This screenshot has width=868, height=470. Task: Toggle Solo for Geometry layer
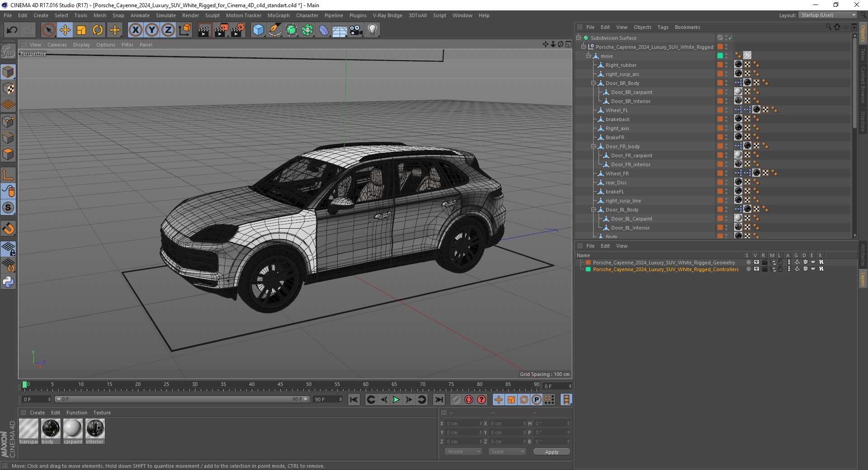click(748, 262)
